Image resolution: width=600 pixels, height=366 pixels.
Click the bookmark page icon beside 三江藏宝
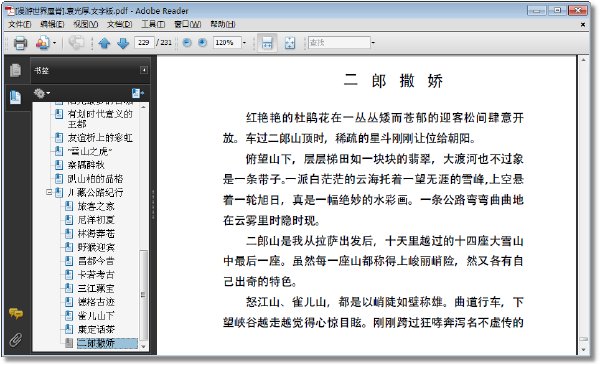point(69,288)
